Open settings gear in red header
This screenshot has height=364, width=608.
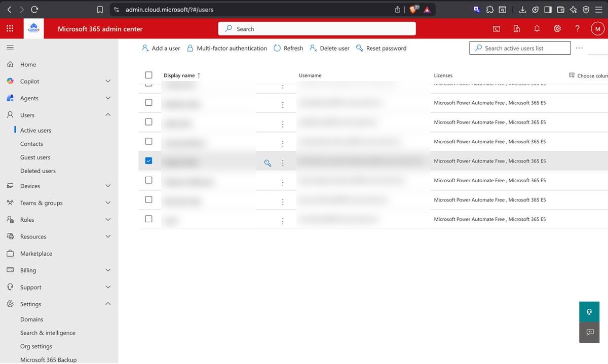pyautogui.click(x=557, y=29)
